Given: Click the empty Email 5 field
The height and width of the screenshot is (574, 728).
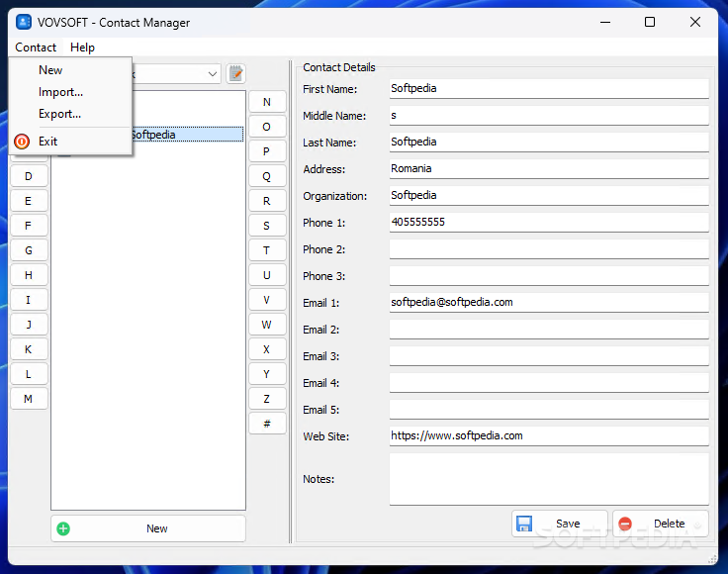Looking at the screenshot, I should (549, 409).
